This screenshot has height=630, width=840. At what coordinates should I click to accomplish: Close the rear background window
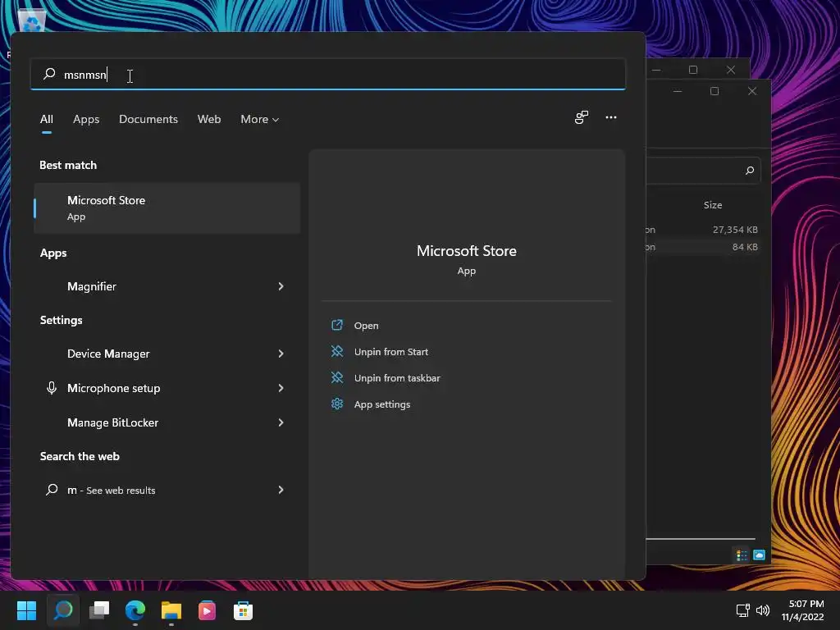(x=731, y=71)
